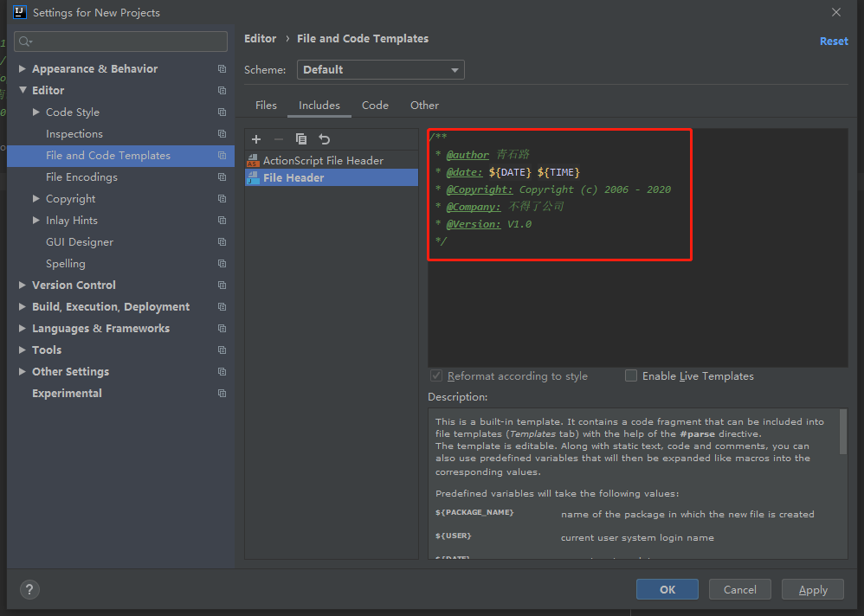The width and height of the screenshot is (864, 616).
Task: Click the Description panel scrollbar
Action: point(843,434)
